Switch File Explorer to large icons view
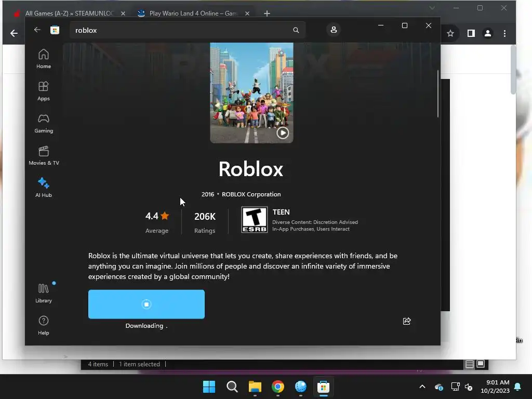 [x=481, y=364]
